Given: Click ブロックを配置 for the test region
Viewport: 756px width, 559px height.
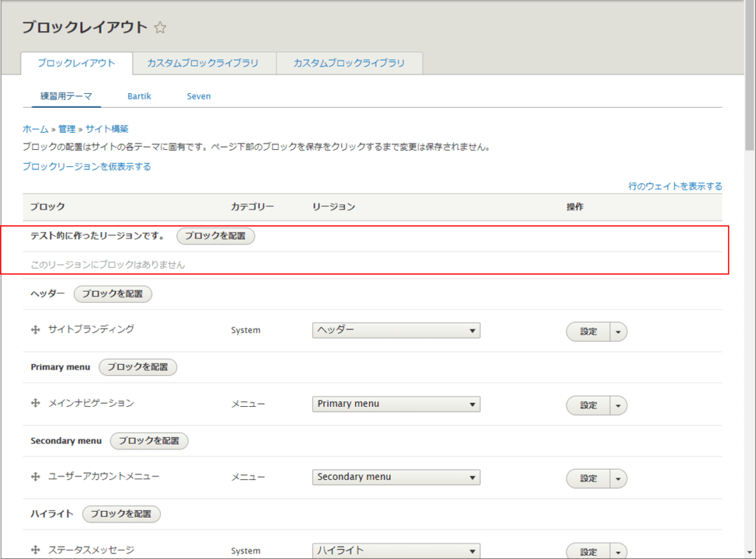Looking at the screenshot, I should pos(215,236).
